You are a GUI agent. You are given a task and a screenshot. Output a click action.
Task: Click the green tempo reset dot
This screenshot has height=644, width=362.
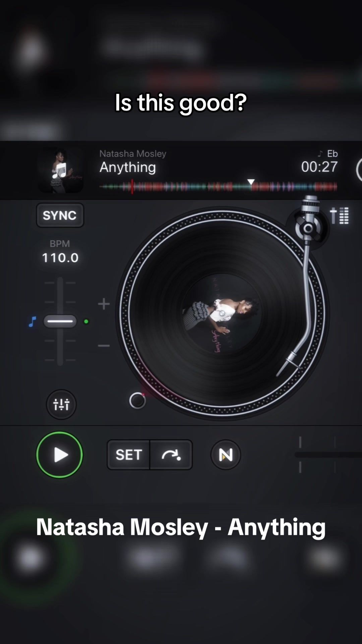(86, 322)
